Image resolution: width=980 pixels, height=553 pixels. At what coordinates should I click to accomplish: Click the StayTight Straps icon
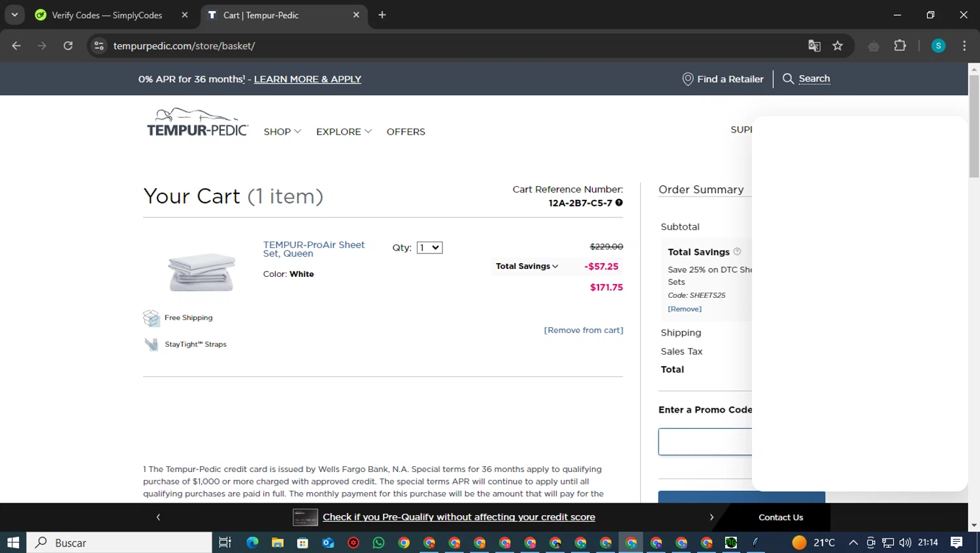152,344
